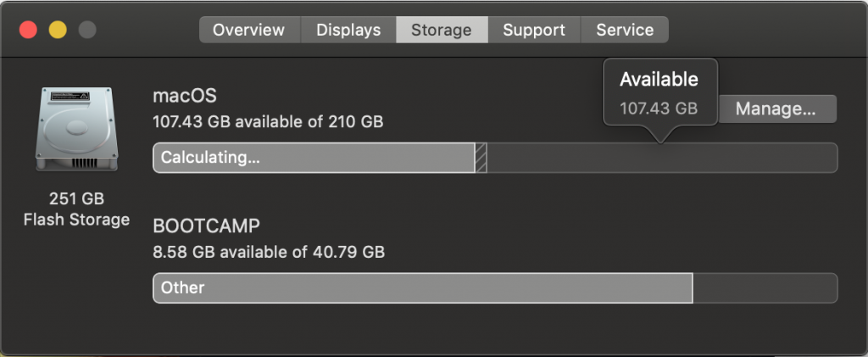Click the striped purgeable segment in macOS bar
This screenshot has width=868, height=357.
pos(481,158)
